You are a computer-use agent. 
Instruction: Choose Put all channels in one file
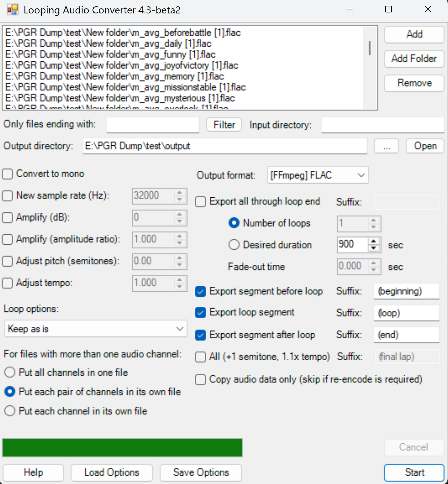[10, 372]
